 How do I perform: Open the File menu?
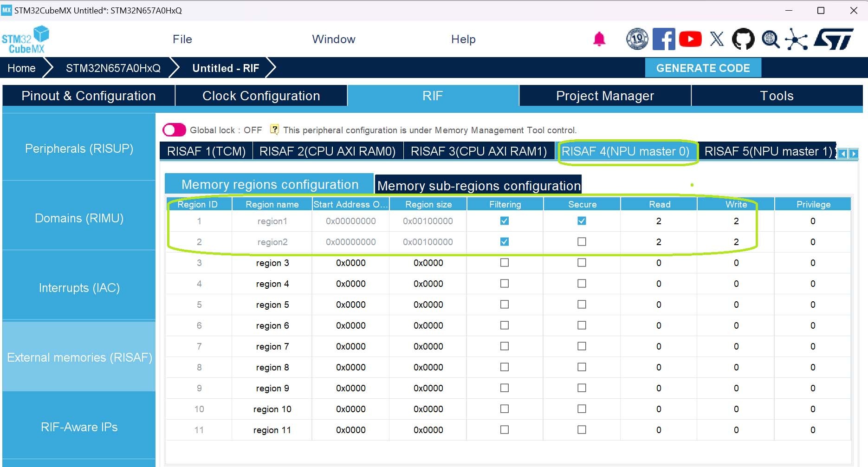pyautogui.click(x=182, y=39)
